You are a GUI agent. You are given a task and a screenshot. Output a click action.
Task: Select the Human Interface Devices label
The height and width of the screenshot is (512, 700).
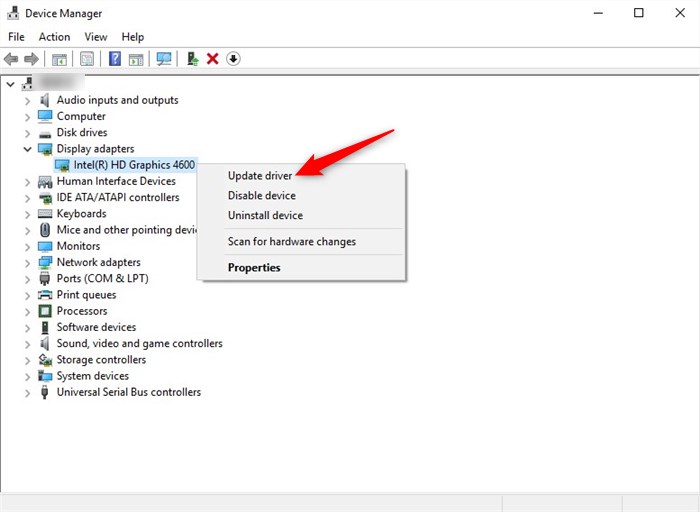(116, 181)
